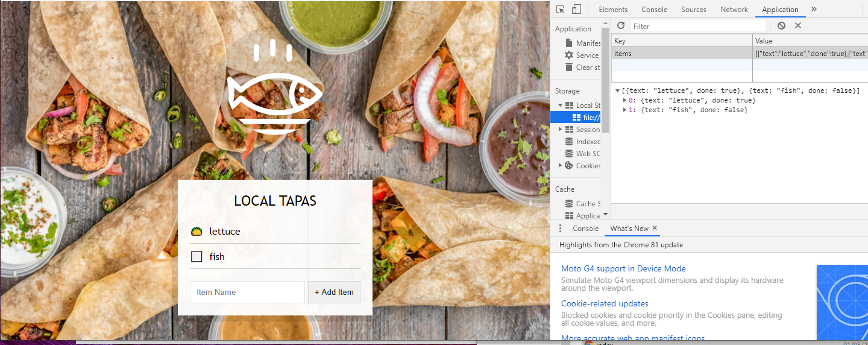Viewport: 868px width, 345px height.
Task: Open the Console tab in the drawer
Action: pyautogui.click(x=585, y=228)
